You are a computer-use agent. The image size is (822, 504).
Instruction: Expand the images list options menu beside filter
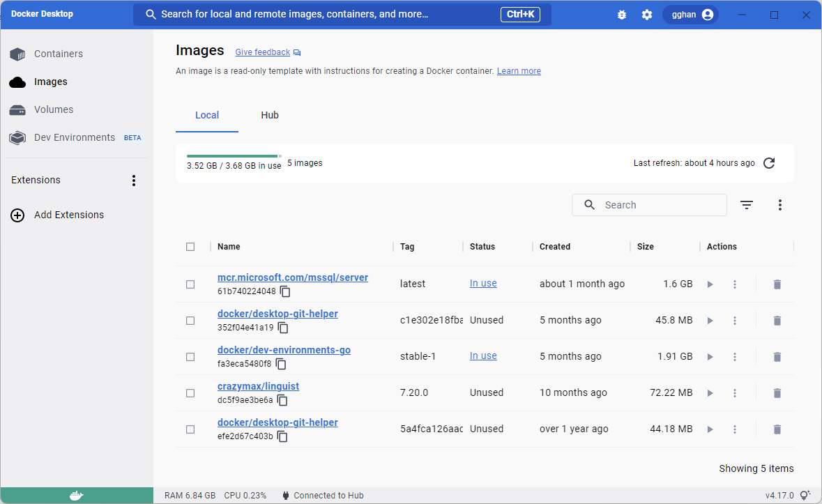[x=780, y=205]
